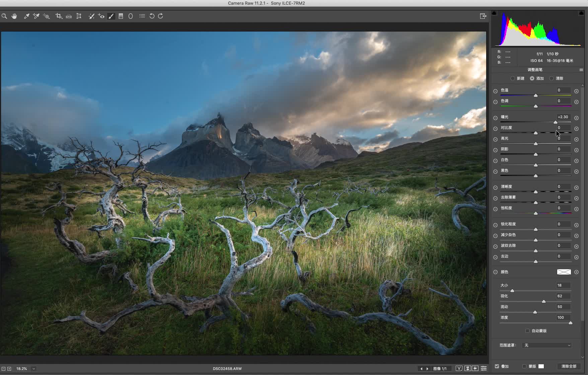Select the Targeted Adjustment tool
The height and width of the screenshot is (375, 588).
tap(47, 16)
